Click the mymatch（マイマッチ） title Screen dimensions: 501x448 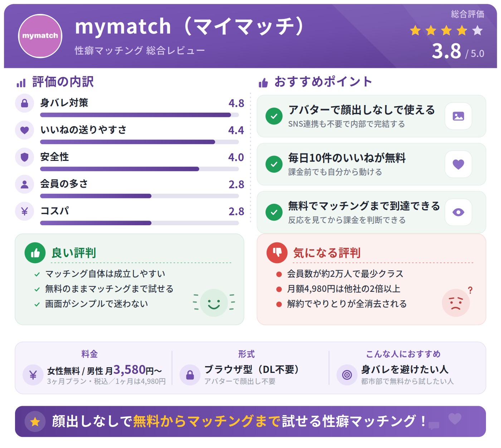point(190,26)
